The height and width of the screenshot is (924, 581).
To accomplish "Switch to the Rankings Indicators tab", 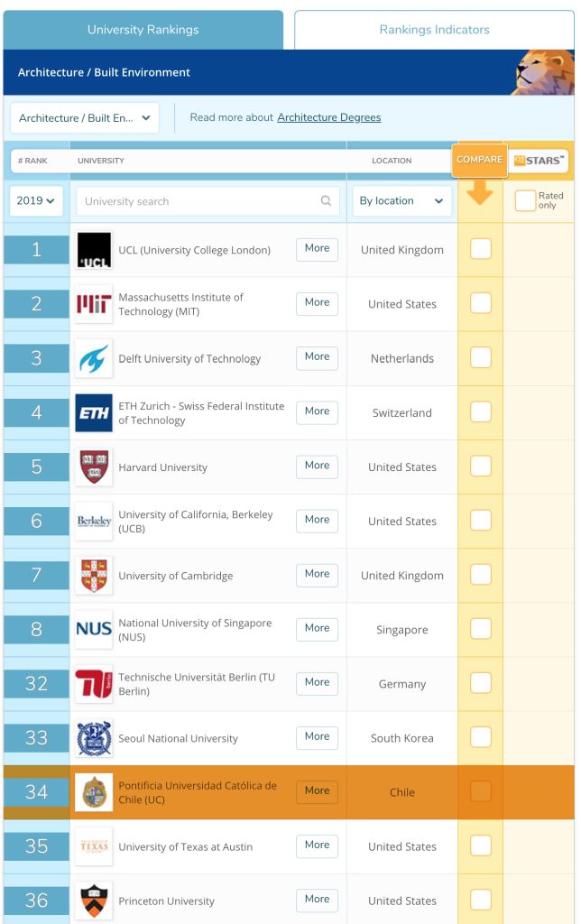I will click(x=434, y=30).
